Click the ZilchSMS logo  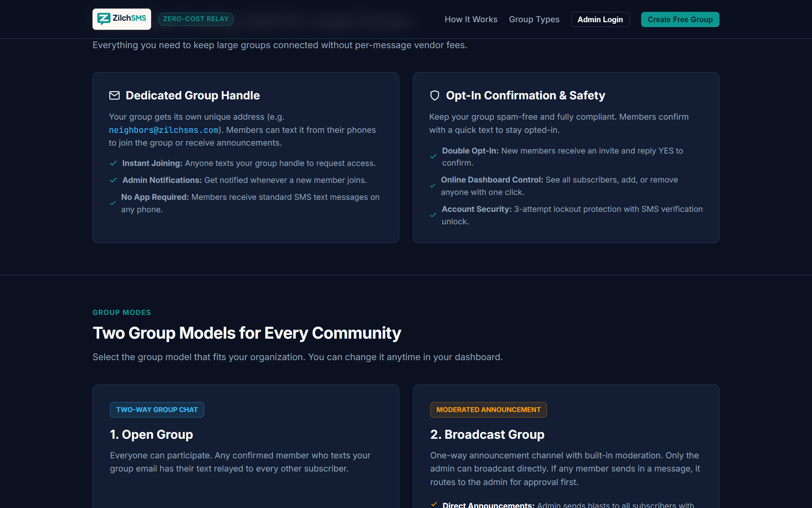point(122,19)
